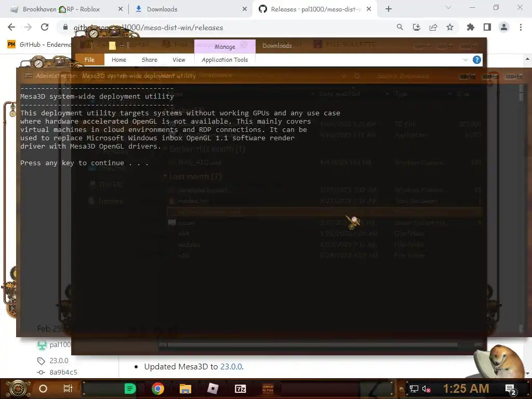The width and height of the screenshot is (532, 399).
Task: Click 'Press any key to continue' text
Action: click(x=85, y=163)
